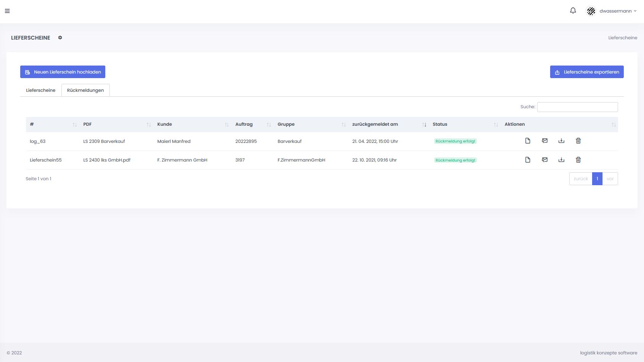The image size is (644, 362).
Task: Click order number 20222895
Action: pos(246,141)
